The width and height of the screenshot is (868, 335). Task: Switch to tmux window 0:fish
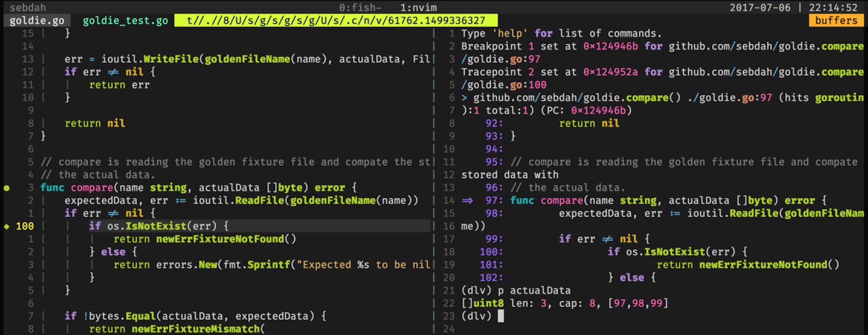pos(360,8)
